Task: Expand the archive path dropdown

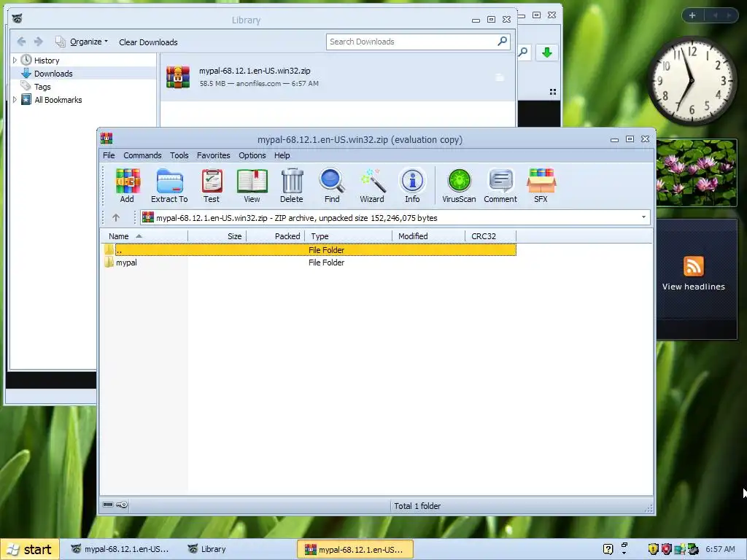Action: 643,217
